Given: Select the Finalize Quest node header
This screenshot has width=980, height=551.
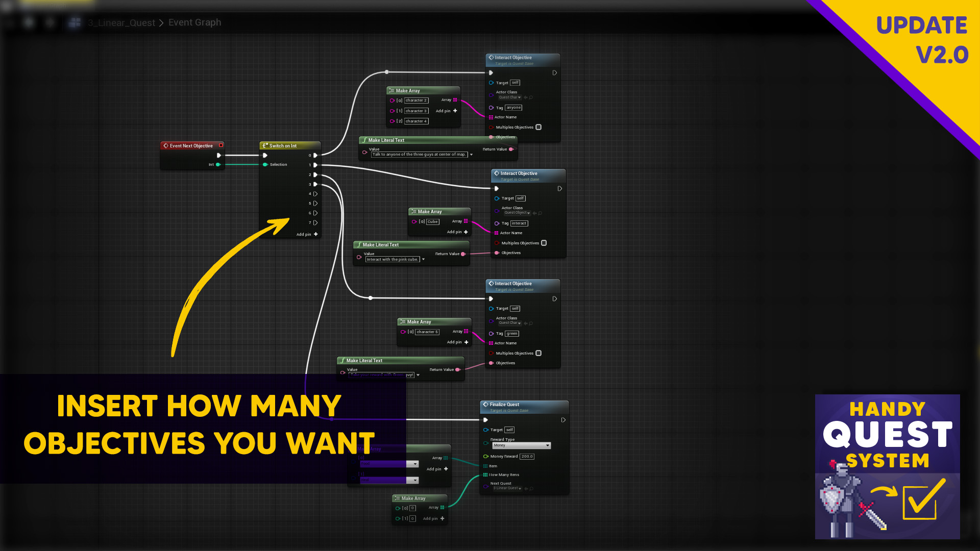Looking at the screenshot, I should pos(524,407).
